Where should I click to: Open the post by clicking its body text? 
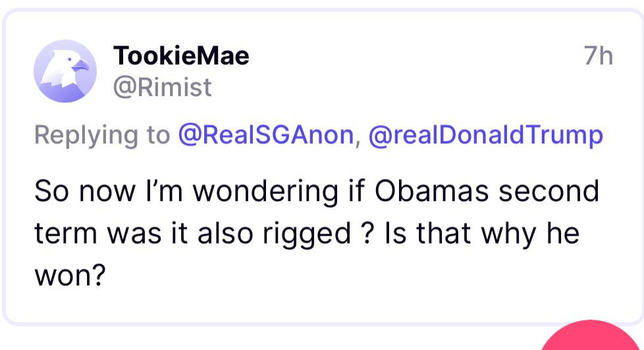[316, 232]
